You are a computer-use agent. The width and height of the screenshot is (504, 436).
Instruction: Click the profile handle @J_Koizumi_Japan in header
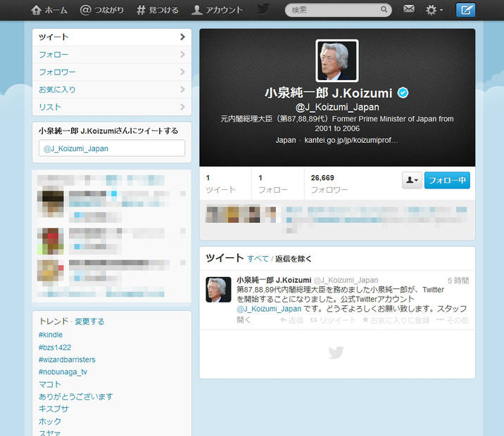[337, 107]
